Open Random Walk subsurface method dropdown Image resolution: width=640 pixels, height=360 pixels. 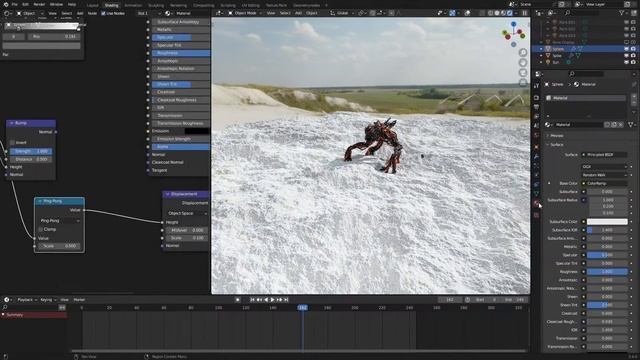point(604,175)
